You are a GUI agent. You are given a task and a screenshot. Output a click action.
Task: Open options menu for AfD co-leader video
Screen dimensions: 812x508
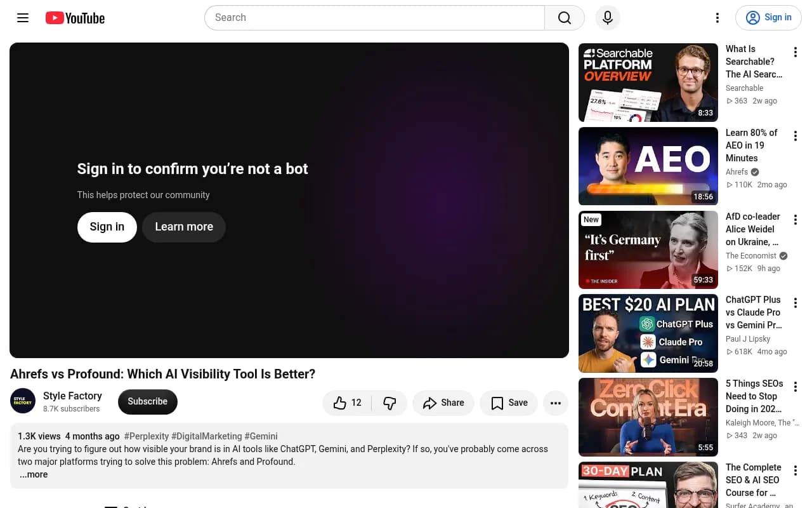(x=796, y=220)
